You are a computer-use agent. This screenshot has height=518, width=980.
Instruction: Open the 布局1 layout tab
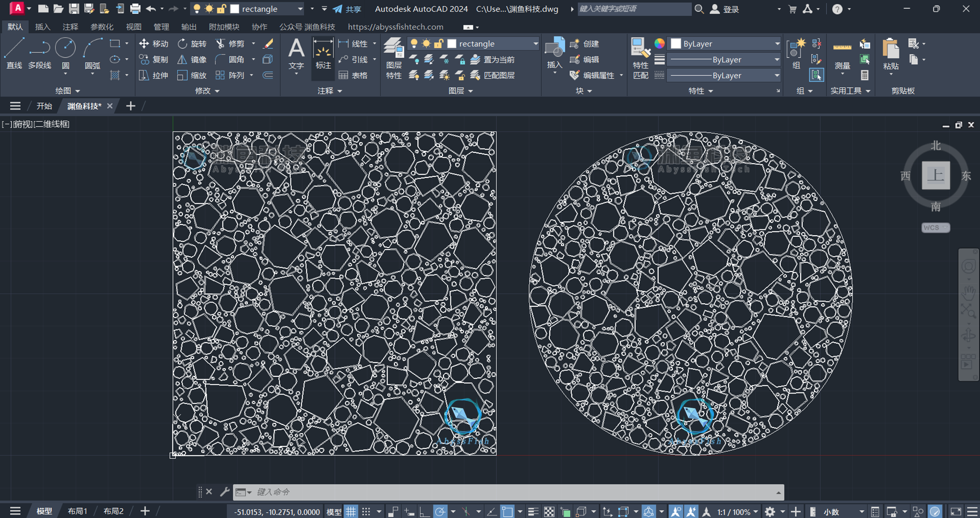(x=77, y=511)
